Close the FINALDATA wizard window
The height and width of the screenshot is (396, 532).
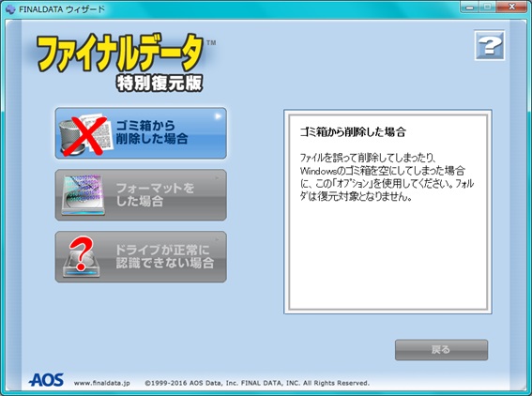click(x=512, y=7)
